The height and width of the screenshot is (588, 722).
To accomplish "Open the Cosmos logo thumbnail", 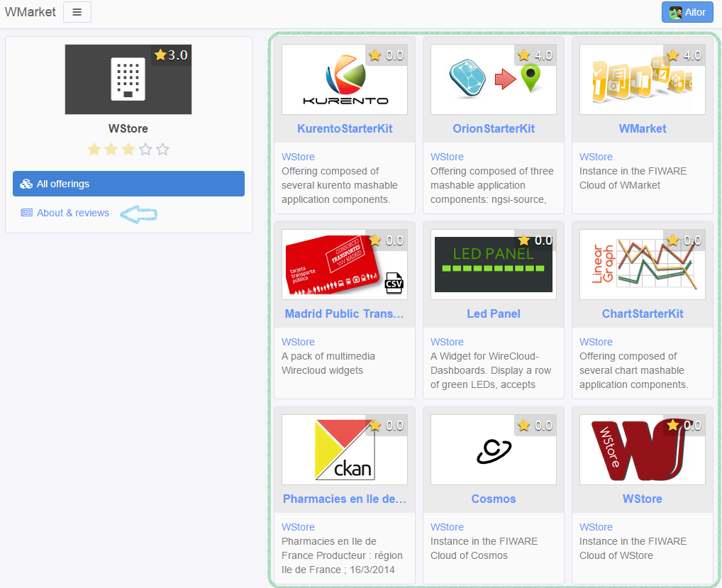I will (x=493, y=450).
